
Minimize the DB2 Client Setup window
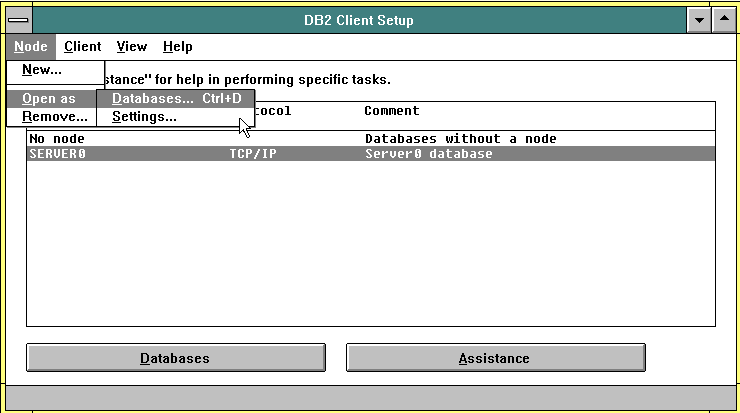click(x=699, y=20)
